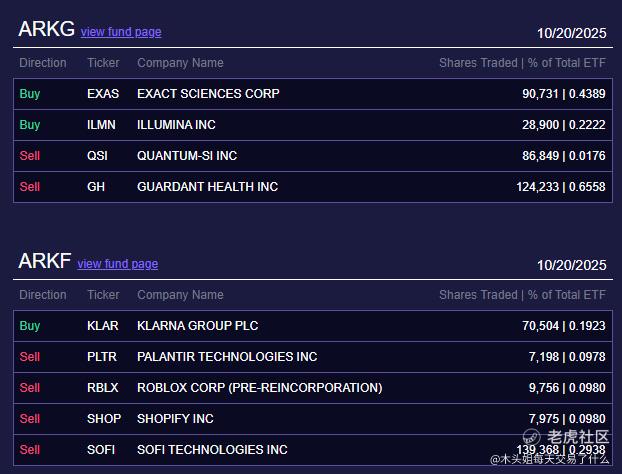622x474 pixels.
Task: Click the ARKG fund title
Action: (x=46, y=29)
